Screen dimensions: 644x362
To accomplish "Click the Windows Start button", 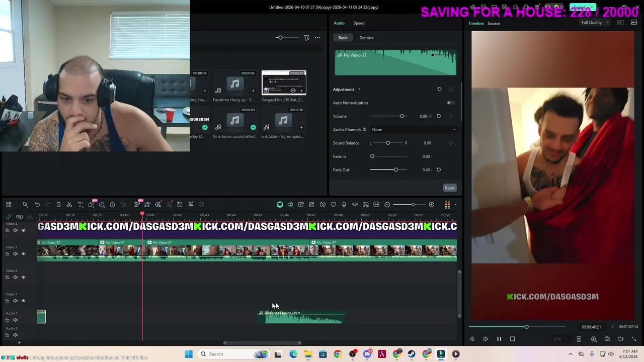I will 189,354.
